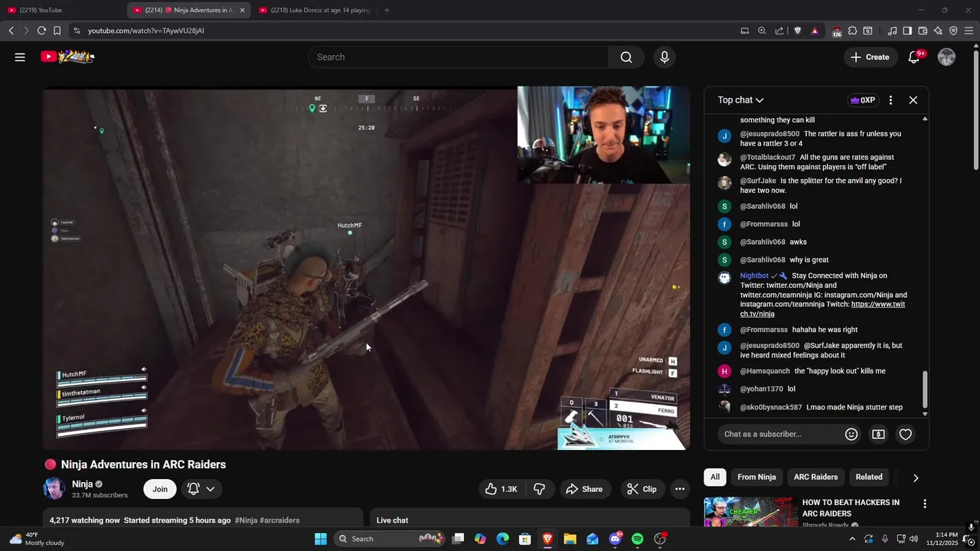Open Brave Shields lion icon
The width and height of the screenshot is (980, 551).
[797, 31]
